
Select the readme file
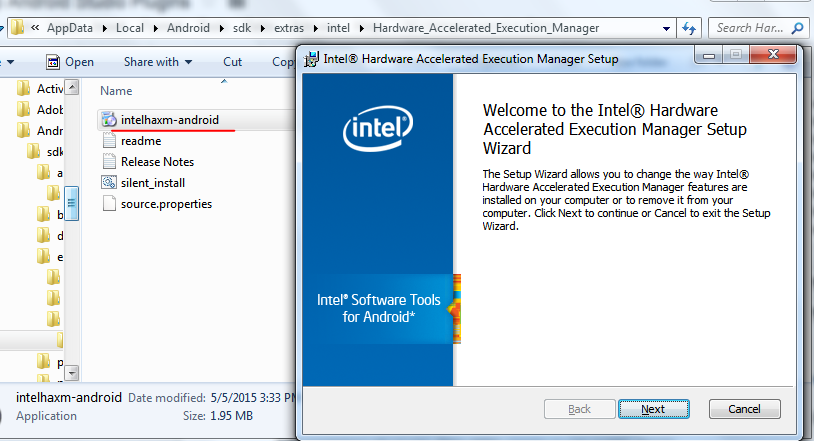pyautogui.click(x=141, y=141)
